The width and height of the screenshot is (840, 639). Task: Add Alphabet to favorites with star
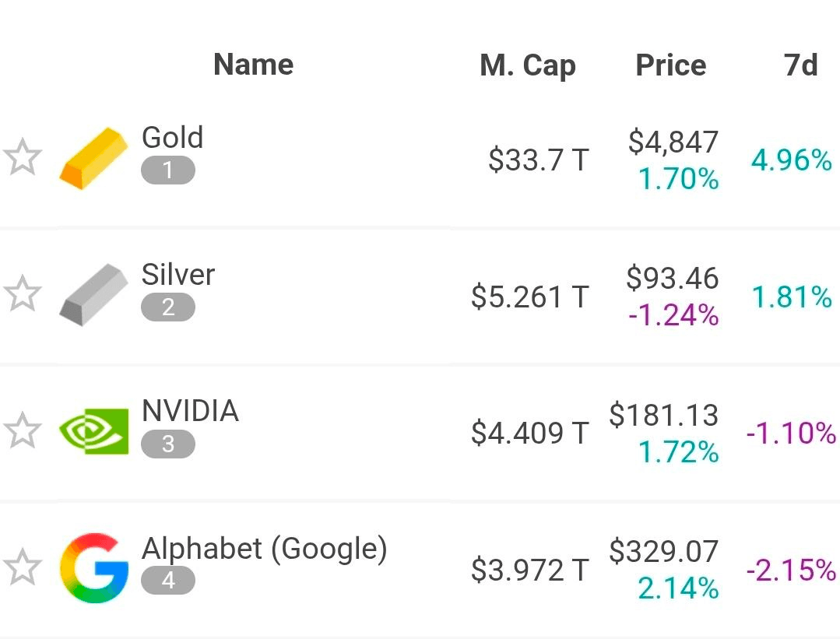(x=22, y=567)
